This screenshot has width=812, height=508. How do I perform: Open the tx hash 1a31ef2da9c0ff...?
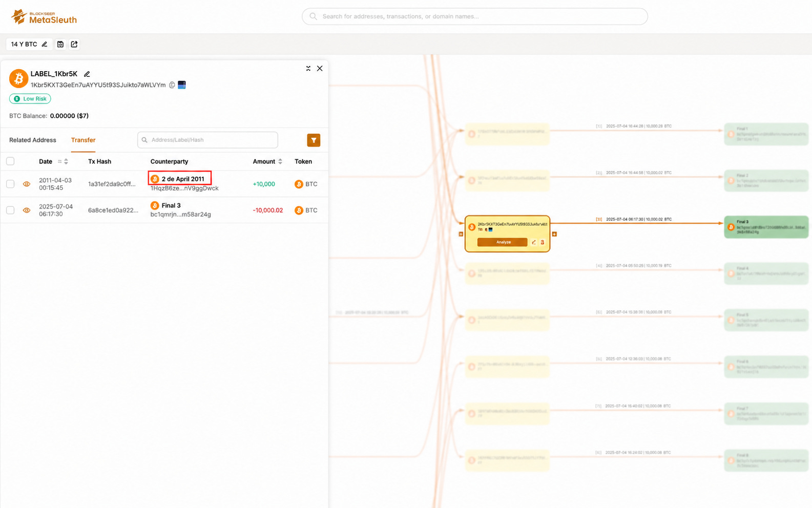tap(112, 184)
